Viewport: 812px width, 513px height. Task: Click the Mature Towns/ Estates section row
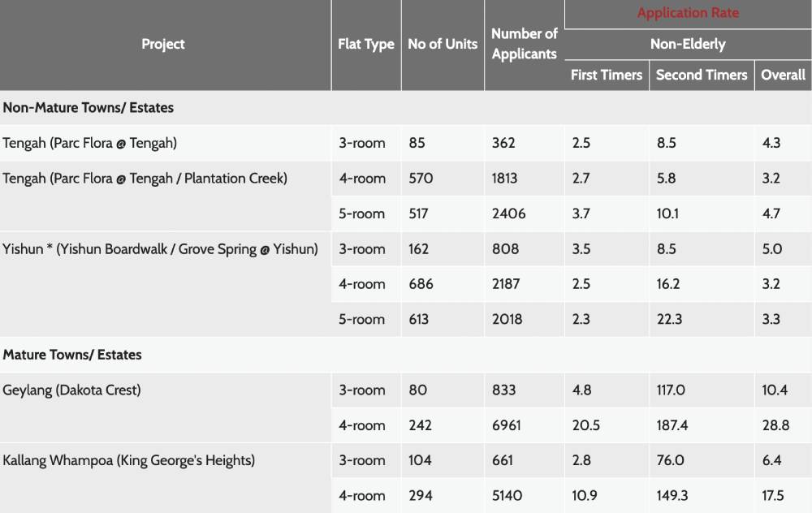pos(406,355)
